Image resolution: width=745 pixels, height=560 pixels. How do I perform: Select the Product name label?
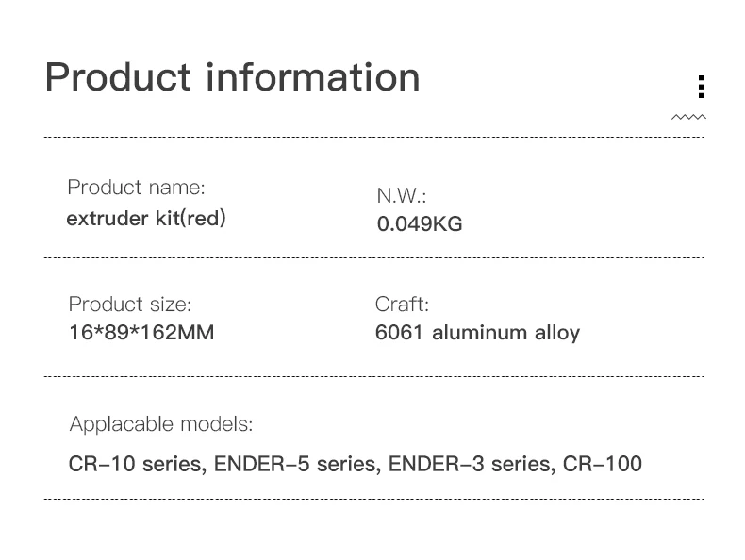click(136, 188)
